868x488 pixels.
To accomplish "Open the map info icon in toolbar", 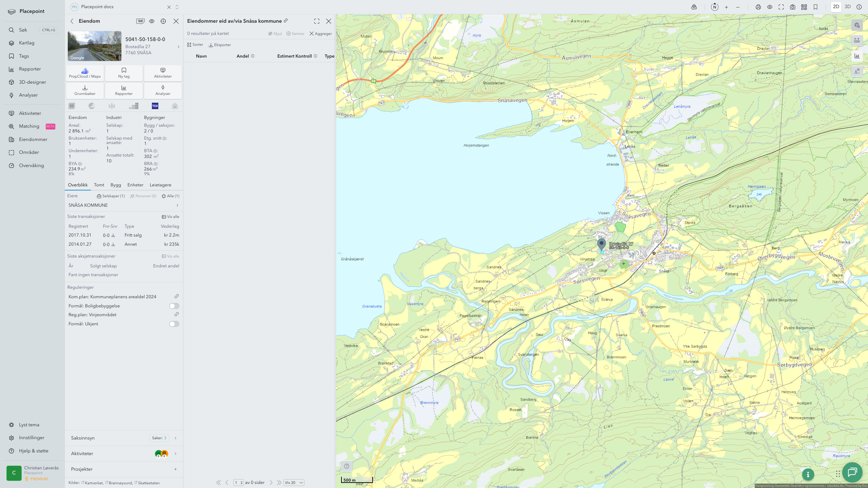I will [859, 7].
